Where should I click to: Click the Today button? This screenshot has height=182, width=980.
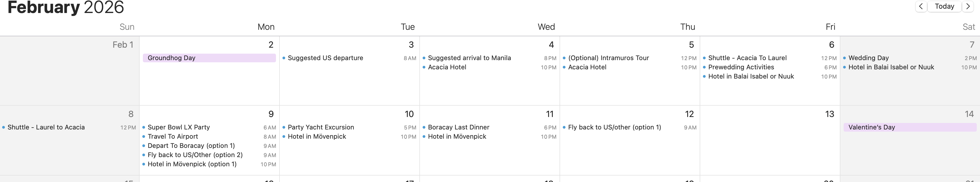tap(944, 6)
